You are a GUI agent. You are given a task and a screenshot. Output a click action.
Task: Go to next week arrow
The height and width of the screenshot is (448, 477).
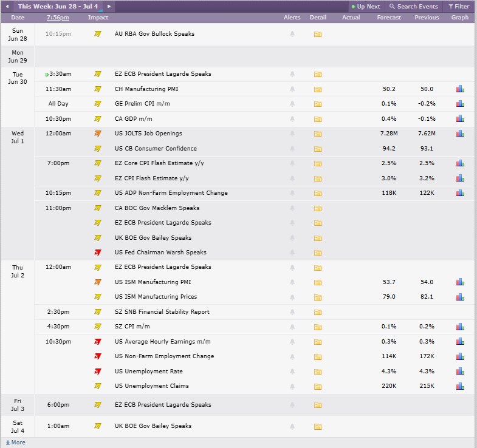109,6
